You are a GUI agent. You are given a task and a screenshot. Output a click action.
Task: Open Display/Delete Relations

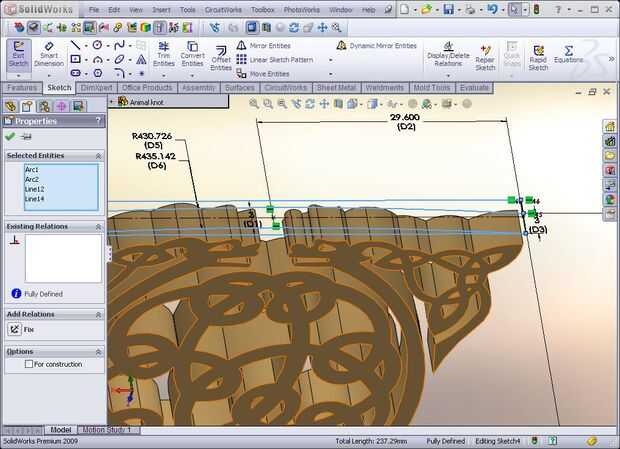click(x=448, y=55)
